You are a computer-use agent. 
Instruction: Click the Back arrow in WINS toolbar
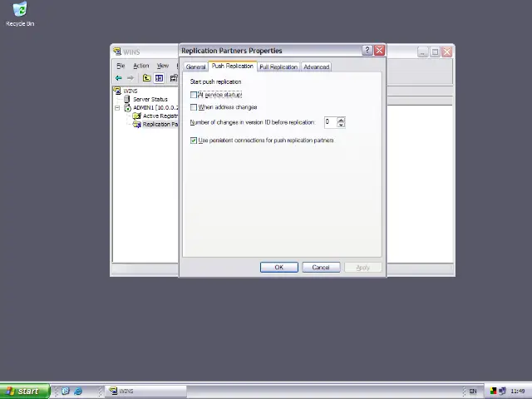[119, 78]
